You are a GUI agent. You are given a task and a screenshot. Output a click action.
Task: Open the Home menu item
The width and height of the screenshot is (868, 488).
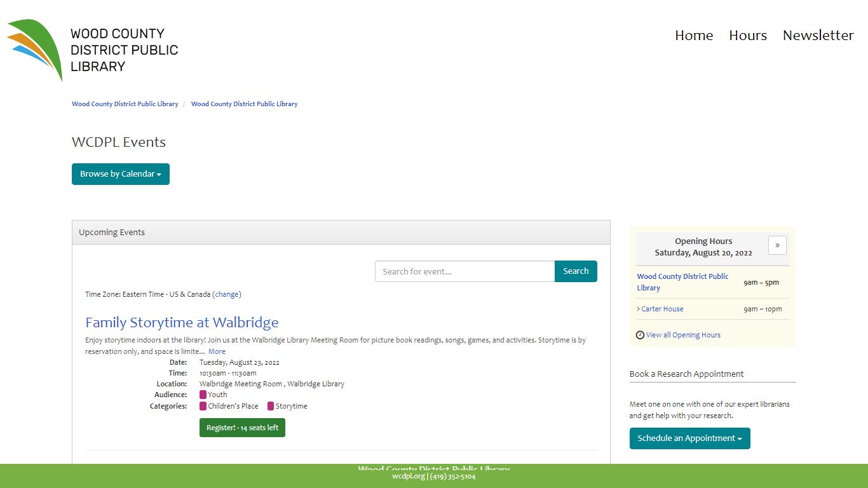click(694, 36)
